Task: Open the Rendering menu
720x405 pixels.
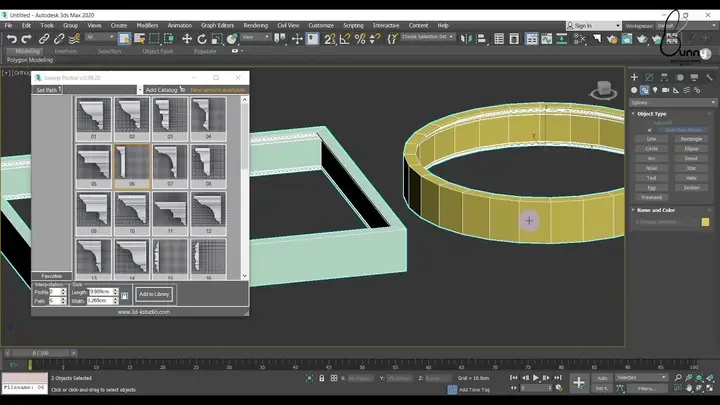Action: coord(255,26)
